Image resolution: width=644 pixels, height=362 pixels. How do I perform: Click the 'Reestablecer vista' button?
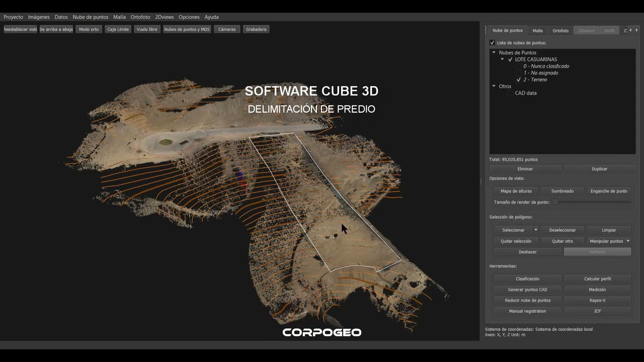(20, 29)
